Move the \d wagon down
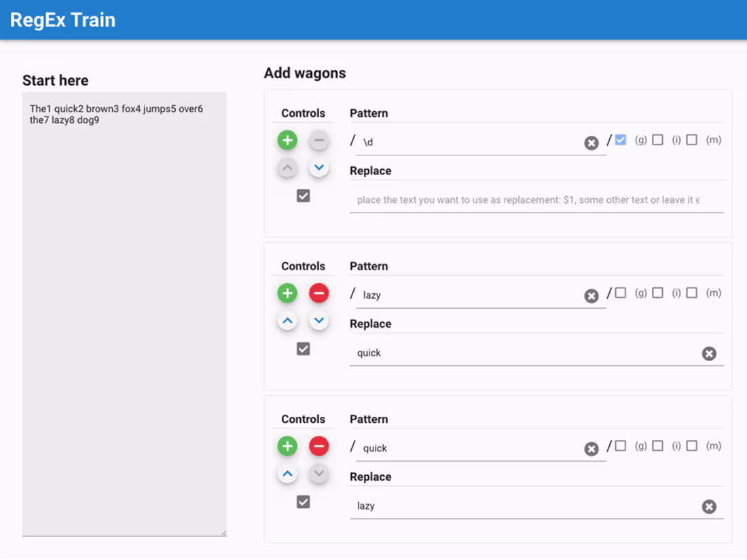Image resolution: width=747 pixels, height=560 pixels. 319,167
